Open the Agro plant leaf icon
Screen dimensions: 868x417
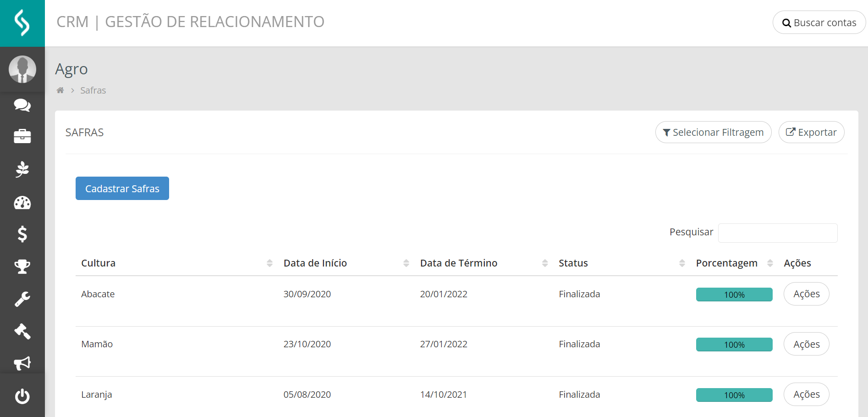click(22, 169)
